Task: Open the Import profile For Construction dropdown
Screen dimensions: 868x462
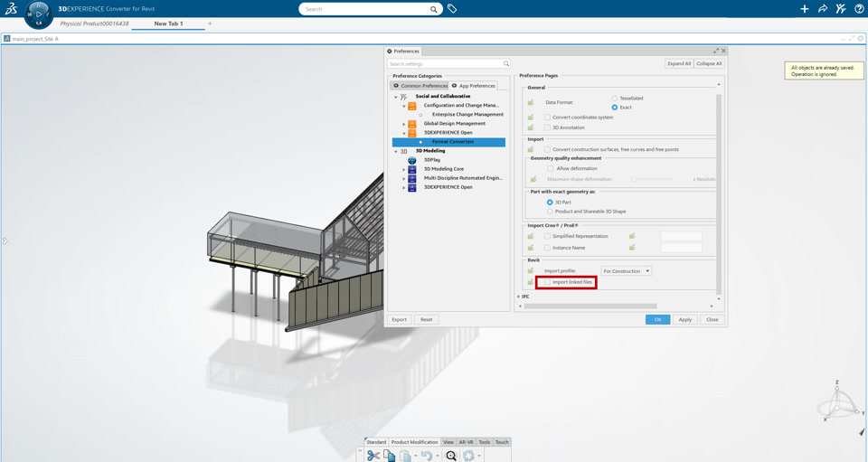Action: coord(627,271)
